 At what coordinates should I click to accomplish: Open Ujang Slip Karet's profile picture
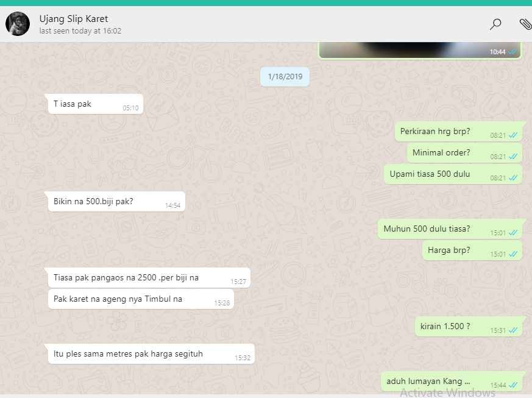point(18,24)
